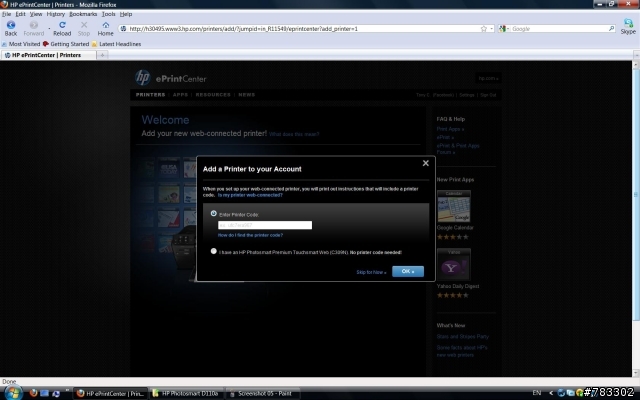The width and height of the screenshot is (640, 400).
Task: Click the Home toolbar button
Action: [x=105, y=29]
